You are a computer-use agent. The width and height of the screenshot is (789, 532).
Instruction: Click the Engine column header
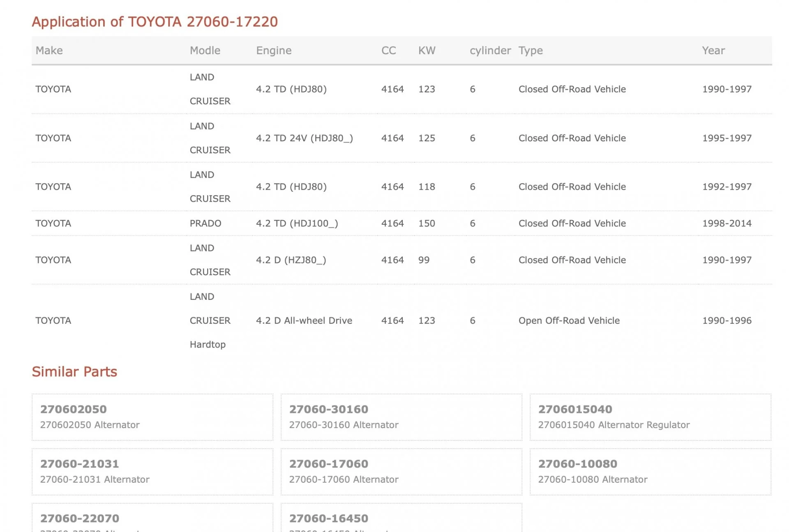pos(274,51)
